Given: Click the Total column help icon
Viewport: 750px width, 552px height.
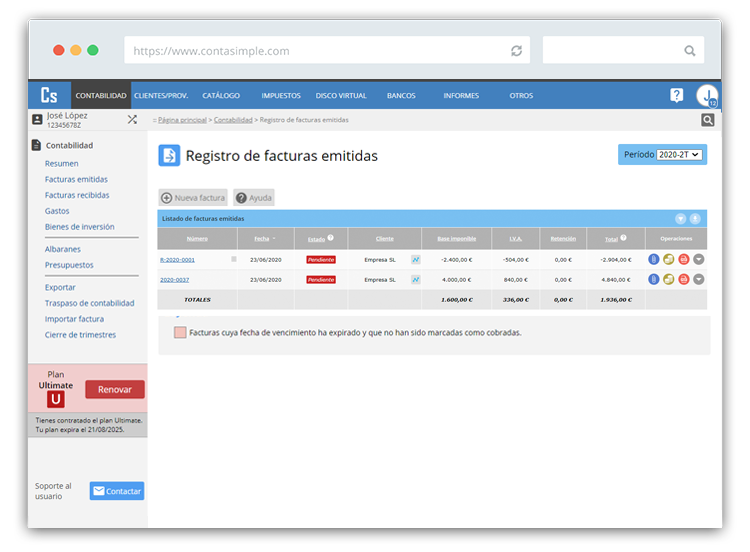Looking at the screenshot, I should pyautogui.click(x=623, y=237).
